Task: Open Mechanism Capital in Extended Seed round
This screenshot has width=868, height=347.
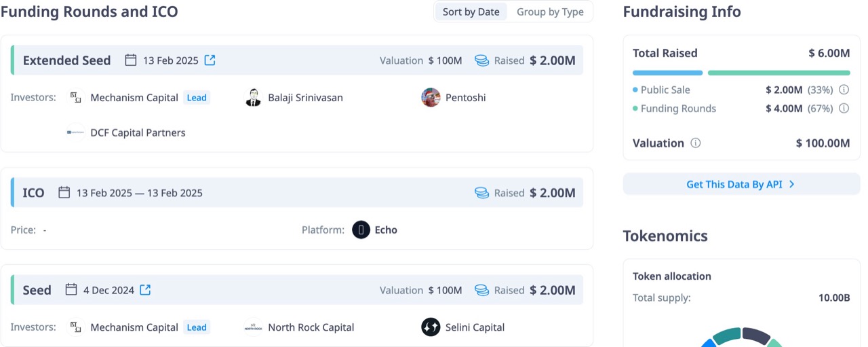Action: click(134, 98)
